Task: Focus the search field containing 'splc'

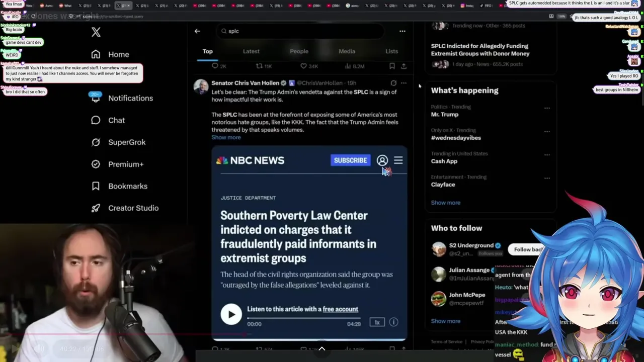Action: tap(301, 31)
